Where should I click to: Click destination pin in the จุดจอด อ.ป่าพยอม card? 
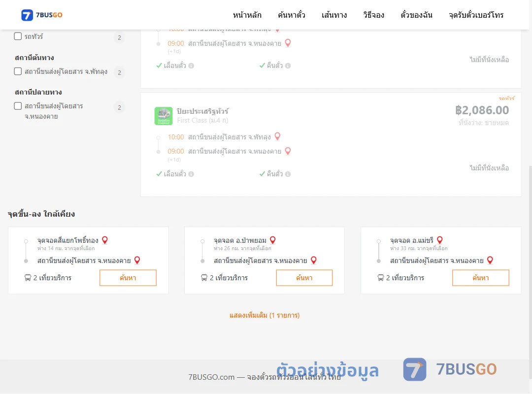pos(313,261)
